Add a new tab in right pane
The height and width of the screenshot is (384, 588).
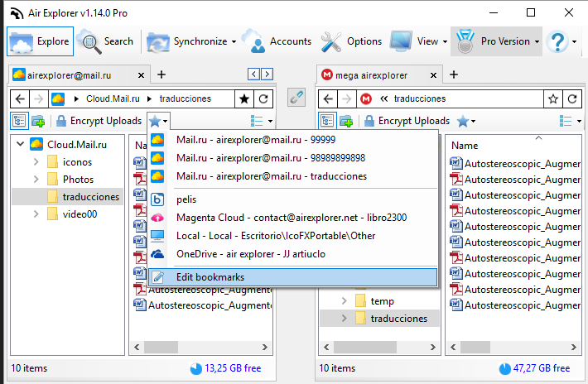coord(454,74)
